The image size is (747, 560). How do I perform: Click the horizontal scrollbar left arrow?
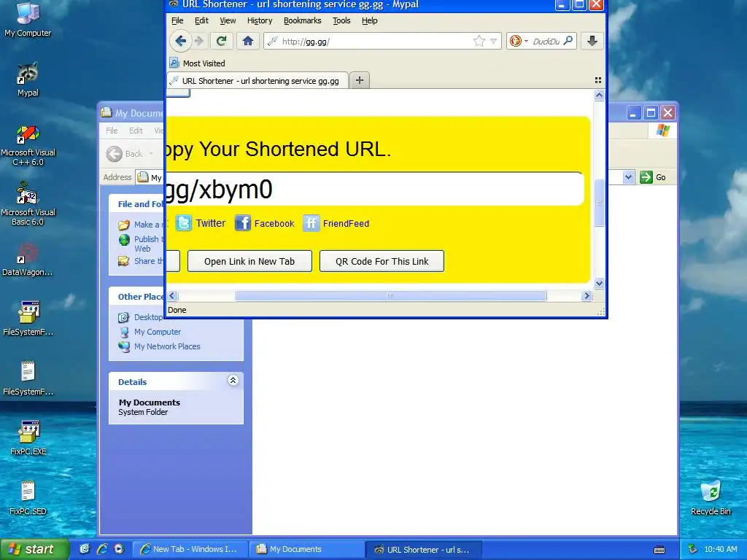coord(172,296)
